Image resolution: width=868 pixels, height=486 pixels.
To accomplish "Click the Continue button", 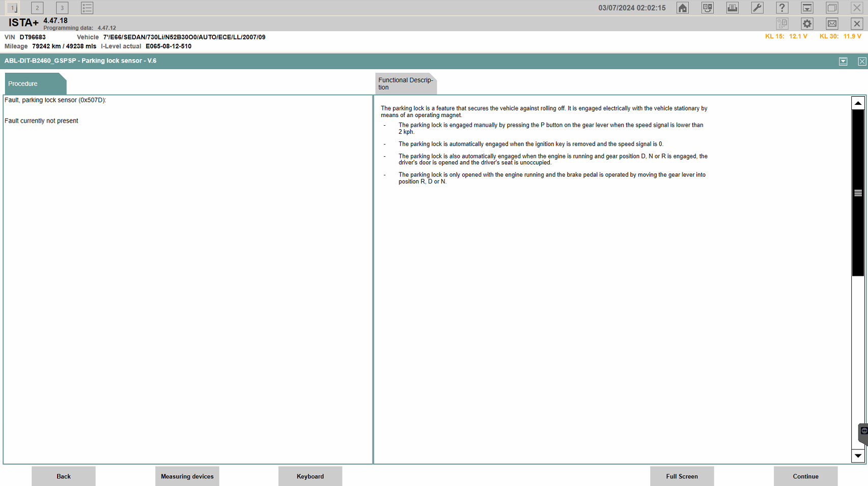I will point(806,476).
